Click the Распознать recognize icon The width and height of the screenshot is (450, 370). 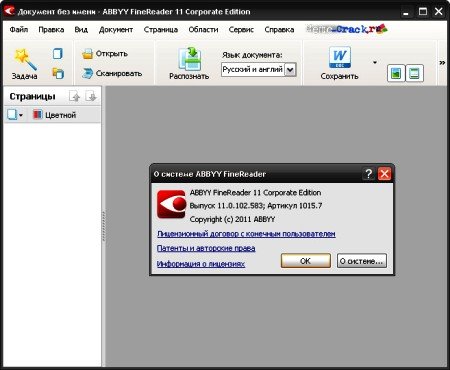pos(189,59)
